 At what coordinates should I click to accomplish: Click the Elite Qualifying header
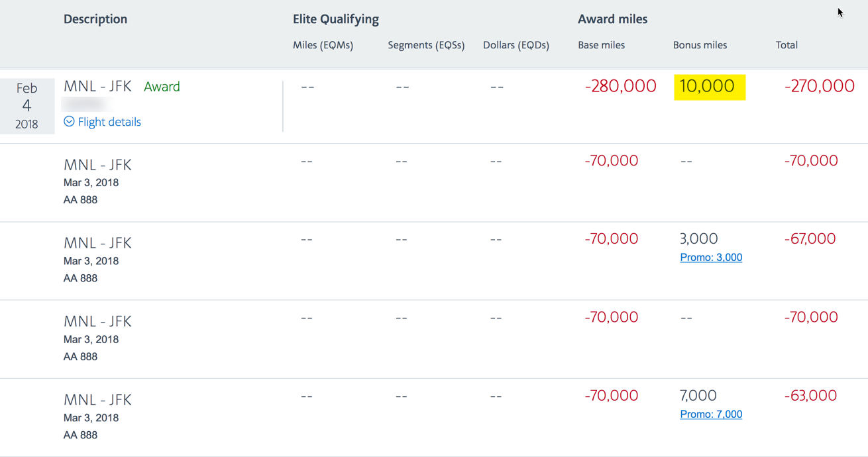[336, 19]
